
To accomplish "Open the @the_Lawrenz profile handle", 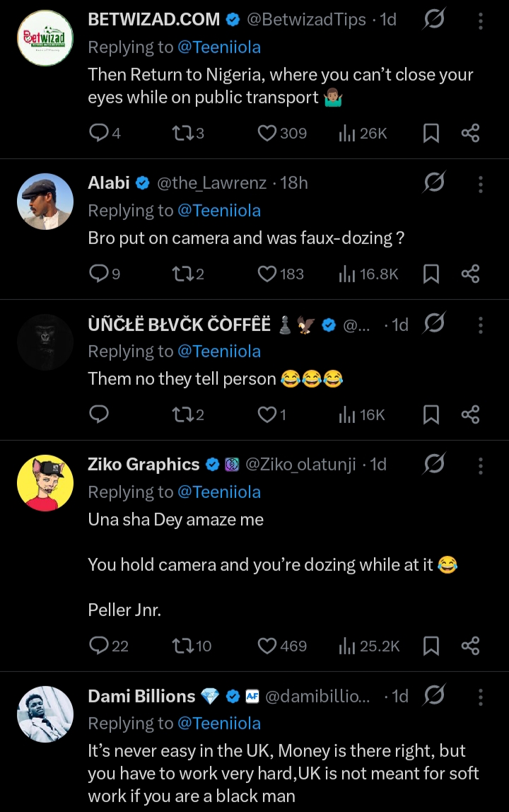I will [211, 183].
